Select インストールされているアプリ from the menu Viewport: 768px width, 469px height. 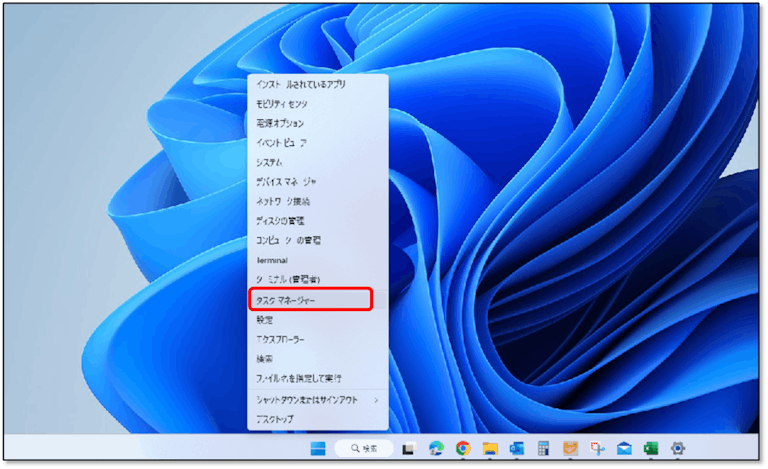pos(318,84)
